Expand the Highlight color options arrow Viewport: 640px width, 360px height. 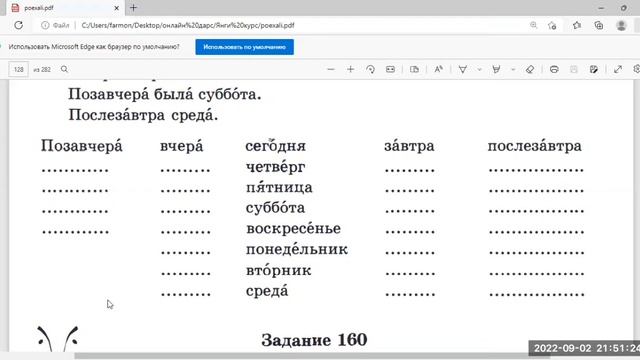point(513,69)
